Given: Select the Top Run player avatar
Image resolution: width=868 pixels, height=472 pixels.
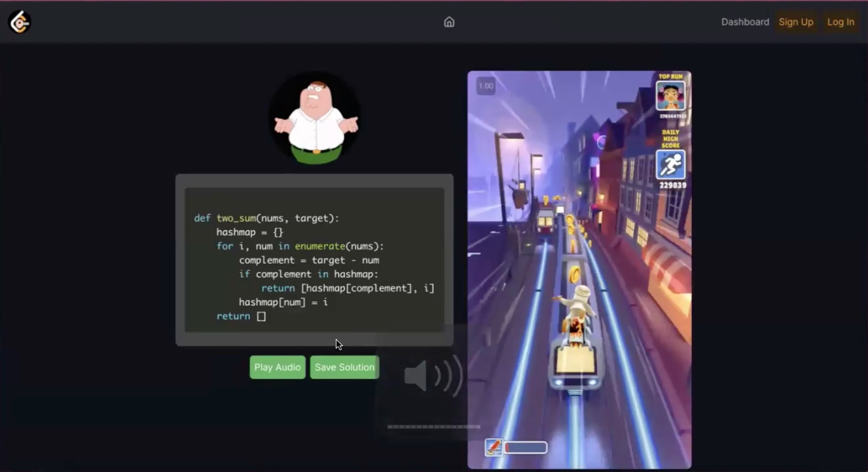Looking at the screenshot, I should click(x=670, y=96).
